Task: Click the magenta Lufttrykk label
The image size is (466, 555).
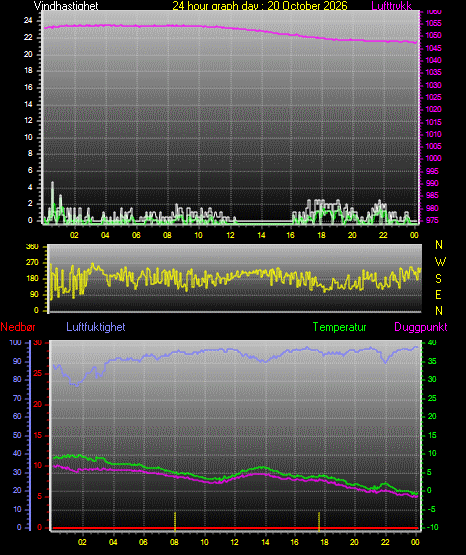Action: click(x=391, y=5)
